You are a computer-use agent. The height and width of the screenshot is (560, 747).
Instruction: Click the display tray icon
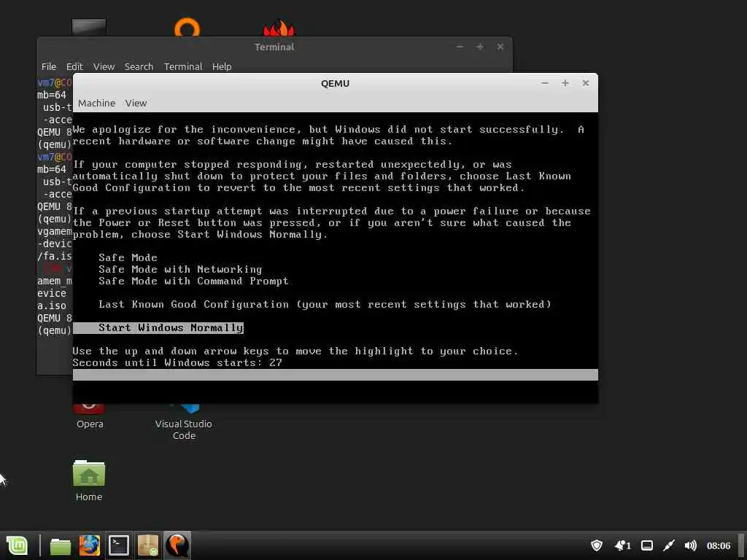(x=646, y=545)
